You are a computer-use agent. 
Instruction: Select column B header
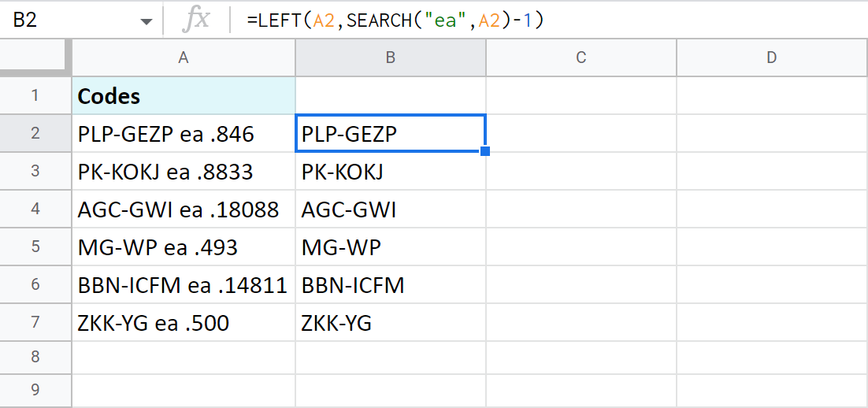click(x=391, y=57)
